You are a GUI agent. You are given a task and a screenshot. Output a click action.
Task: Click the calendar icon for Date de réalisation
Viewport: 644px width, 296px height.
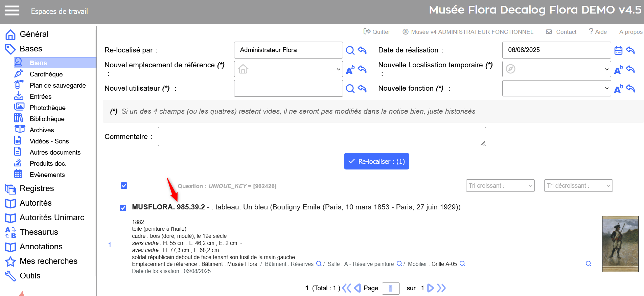618,50
